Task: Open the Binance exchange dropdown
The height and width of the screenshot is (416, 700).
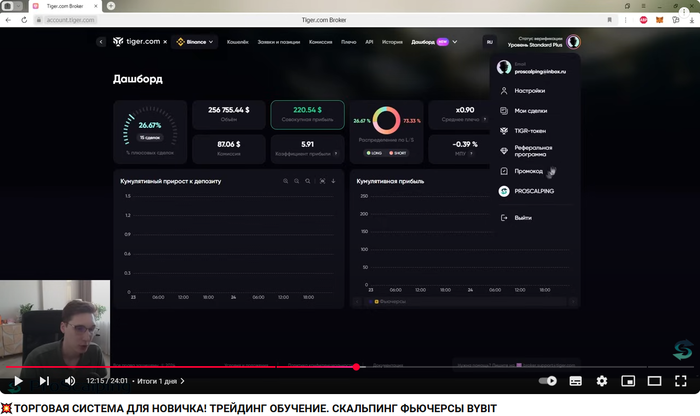Action: (x=195, y=42)
